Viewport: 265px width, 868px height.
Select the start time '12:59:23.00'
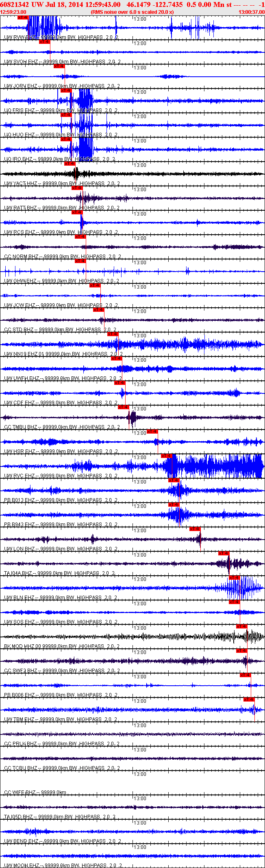click(x=13, y=12)
